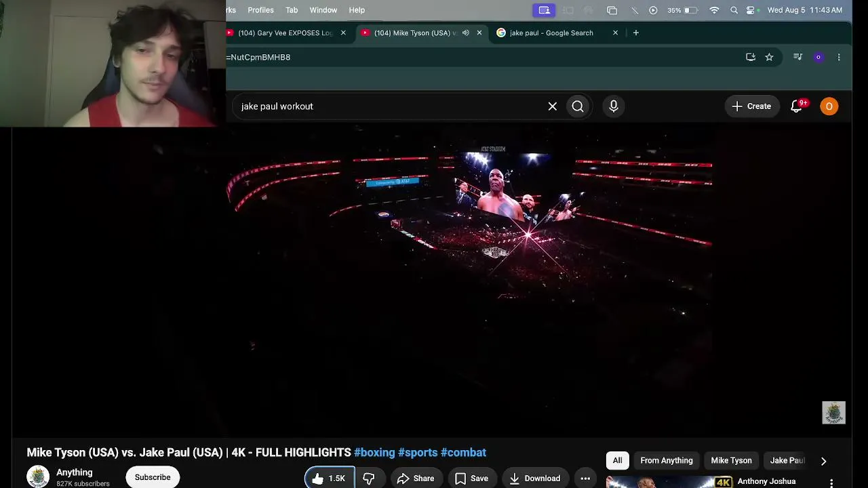Save the video to a playlist

[x=471, y=479]
